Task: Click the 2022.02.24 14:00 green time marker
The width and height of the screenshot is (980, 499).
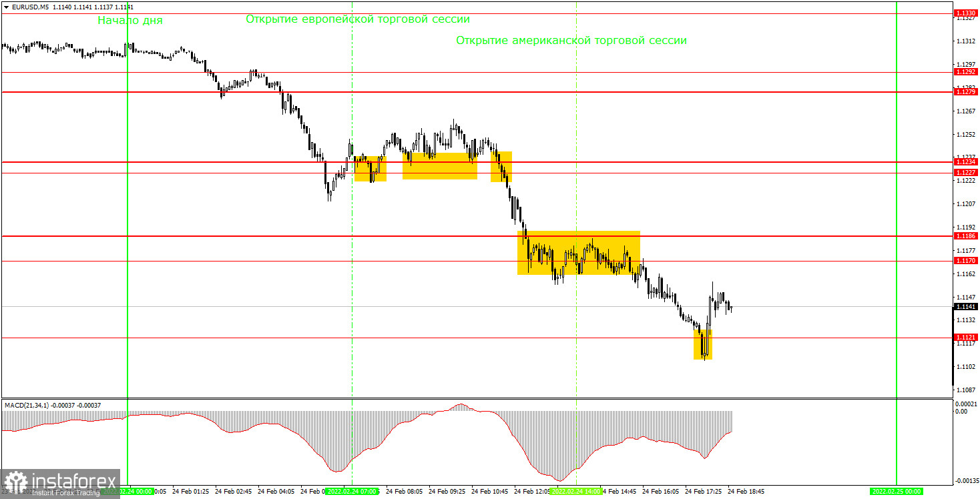Action: 576,491
